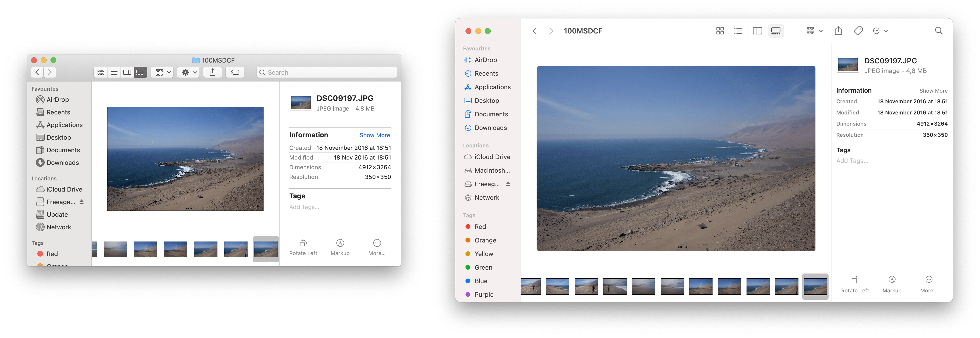Open Applications in left window sidebar
The image size is (980, 338).
pos(59,125)
